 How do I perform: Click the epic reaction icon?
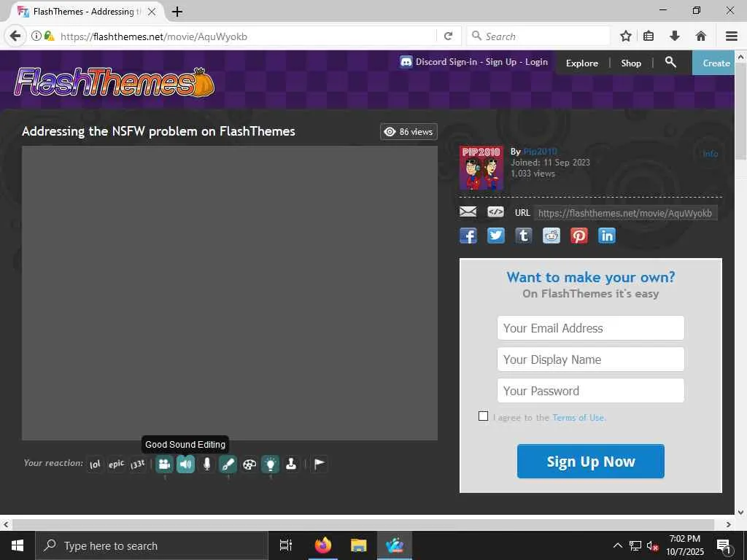tap(116, 464)
